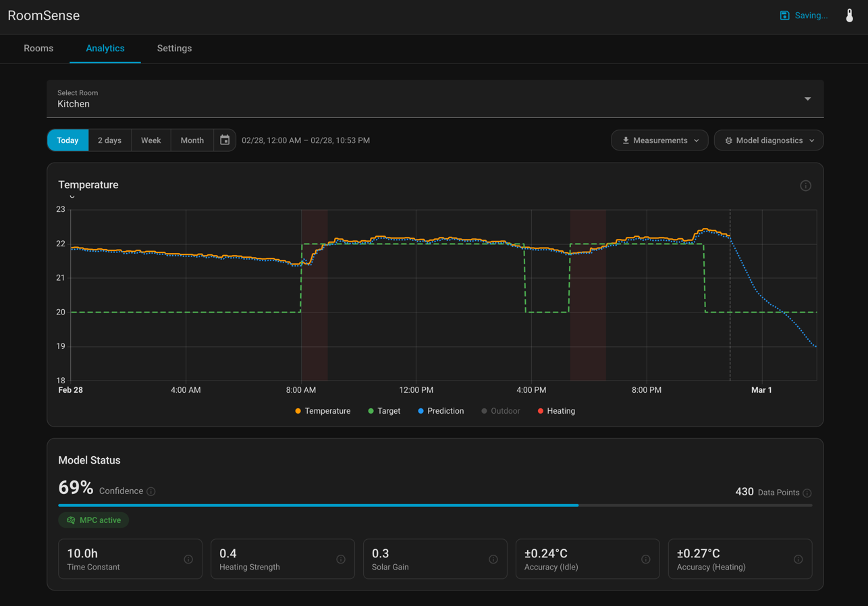This screenshot has width=868, height=606.
Task: Select the Month time range
Action: (192, 140)
